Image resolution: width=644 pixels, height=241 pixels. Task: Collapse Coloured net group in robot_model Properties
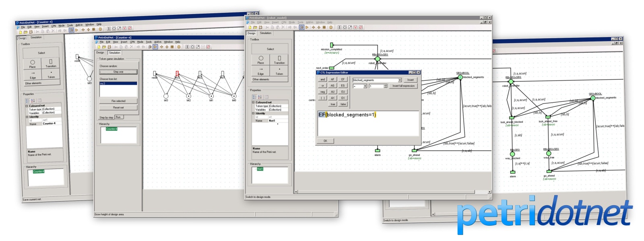click(254, 102)
